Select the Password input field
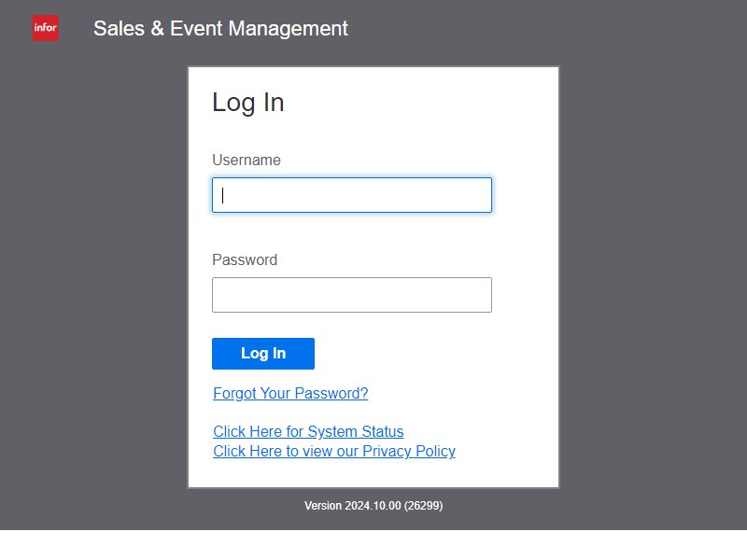The height and width of the screenshot is (560, 747). coord(352,295)
